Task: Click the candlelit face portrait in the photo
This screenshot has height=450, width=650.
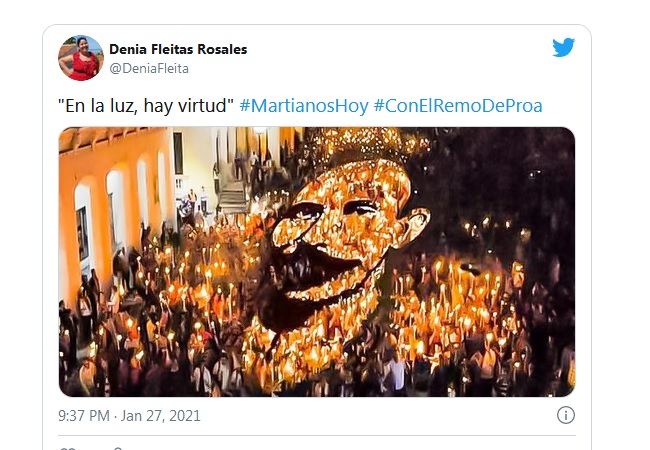Action: [x=344, y=240]
